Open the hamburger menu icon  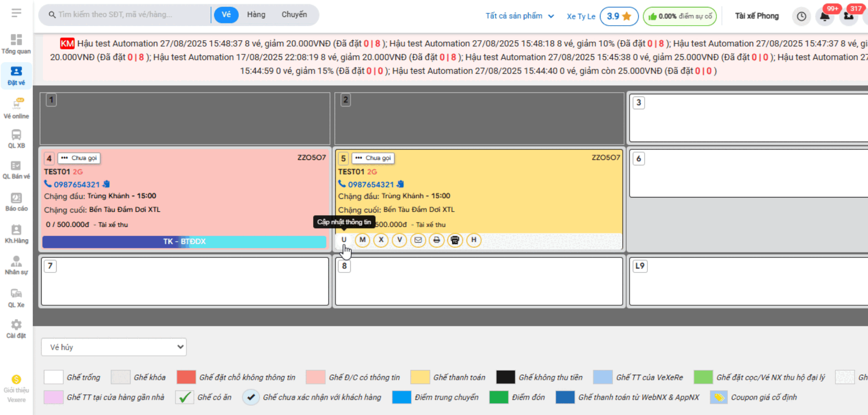pyautogui.click(x=16, y=13)
